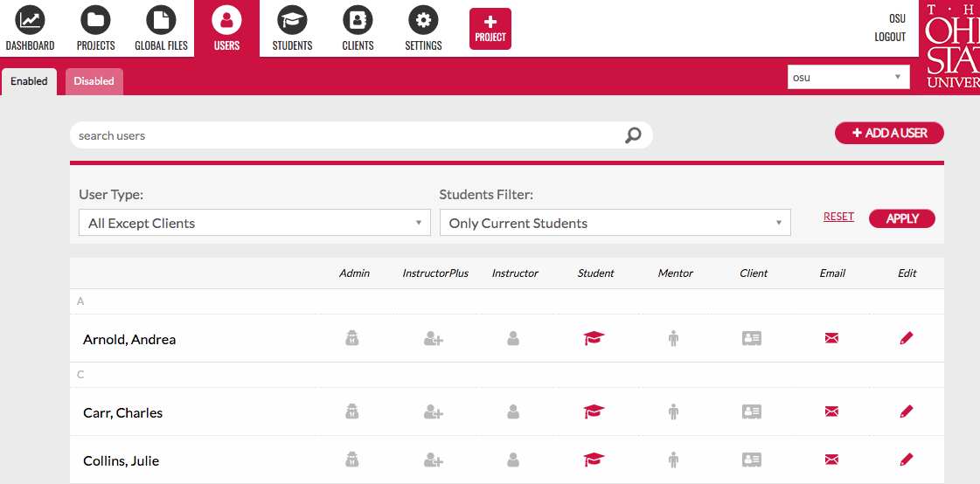Viewport: 980px width, 484px height.
Task: Open the Students Filter dropdown
Action: coord(615,223)
